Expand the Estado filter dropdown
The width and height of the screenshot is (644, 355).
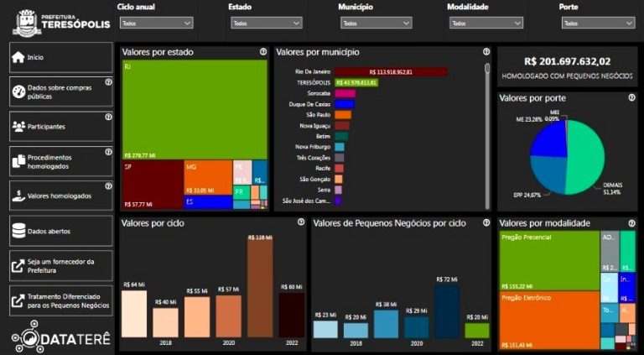click(267, 23)
